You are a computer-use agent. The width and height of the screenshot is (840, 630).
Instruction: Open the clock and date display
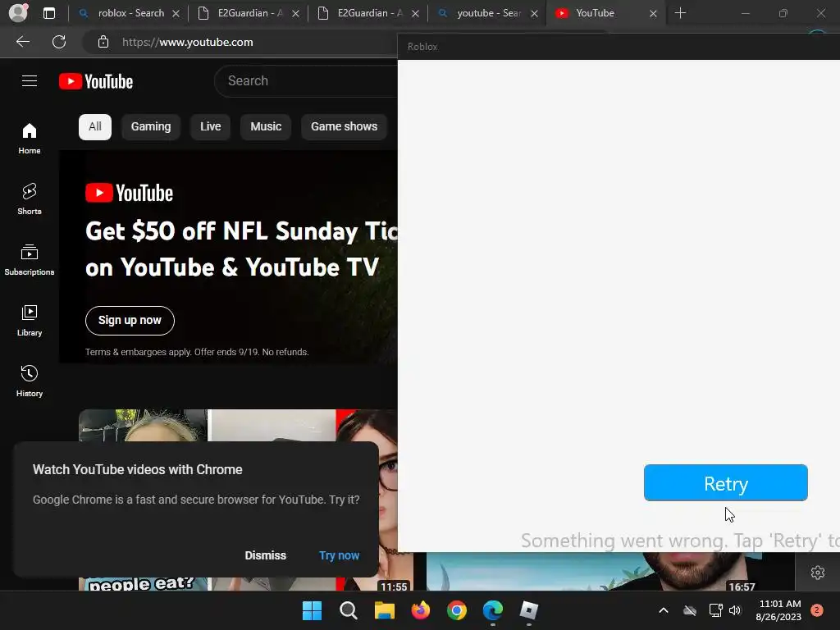pos(779,610)
